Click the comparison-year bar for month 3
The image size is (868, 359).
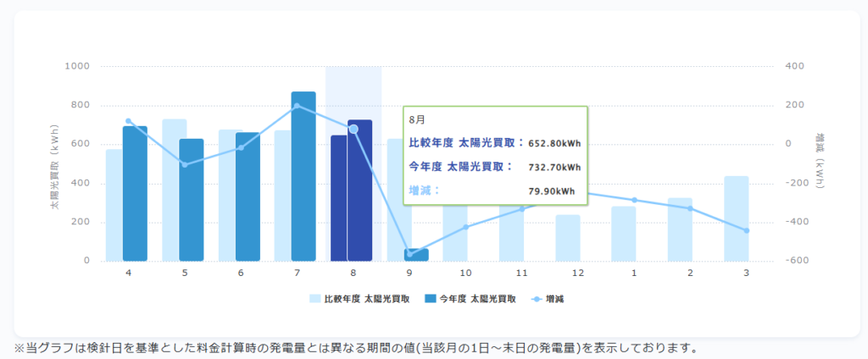[736, 218]
